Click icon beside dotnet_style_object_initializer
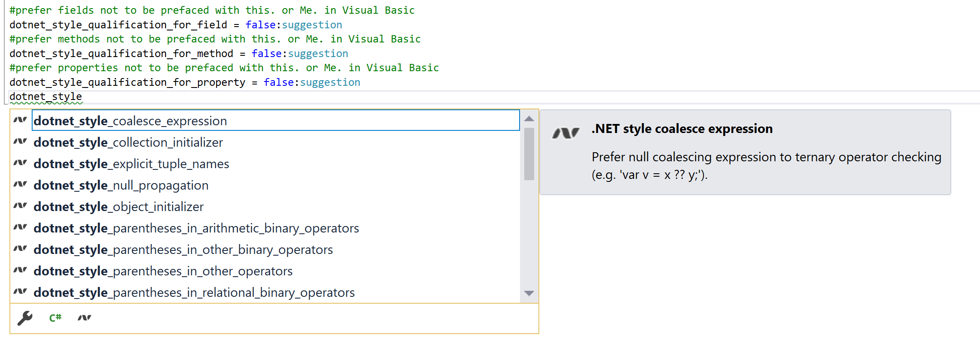Viewport: 980px width, 347px height. click(20, 205)
